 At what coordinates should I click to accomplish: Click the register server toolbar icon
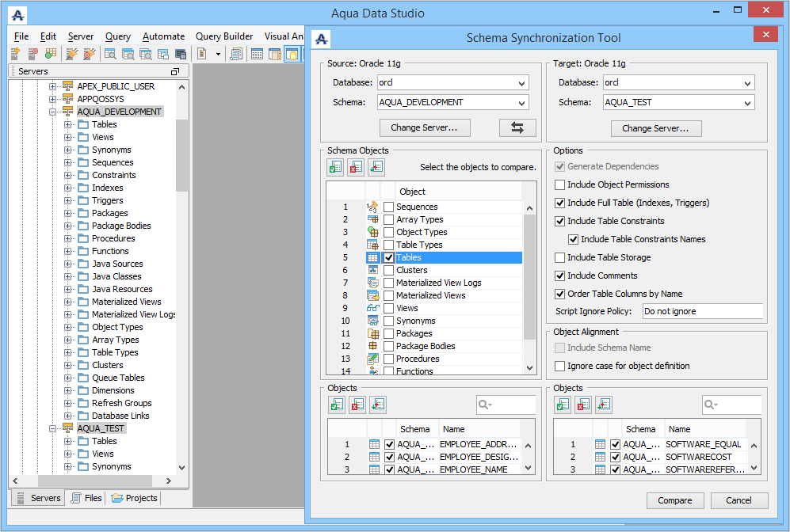(16, 54)
